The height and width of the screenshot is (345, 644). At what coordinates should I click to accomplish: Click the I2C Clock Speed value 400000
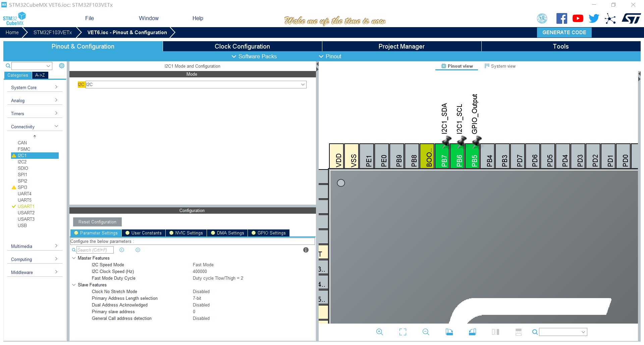200,271
